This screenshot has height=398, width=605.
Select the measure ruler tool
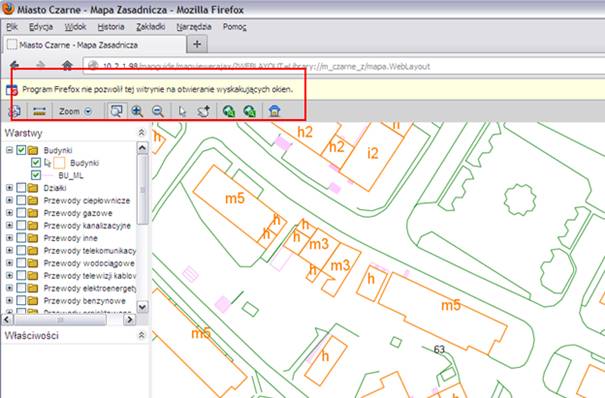39,111
